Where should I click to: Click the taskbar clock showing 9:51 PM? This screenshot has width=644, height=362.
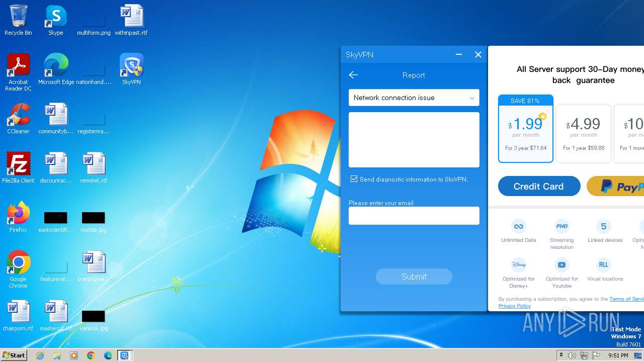[x=618, y=355]
